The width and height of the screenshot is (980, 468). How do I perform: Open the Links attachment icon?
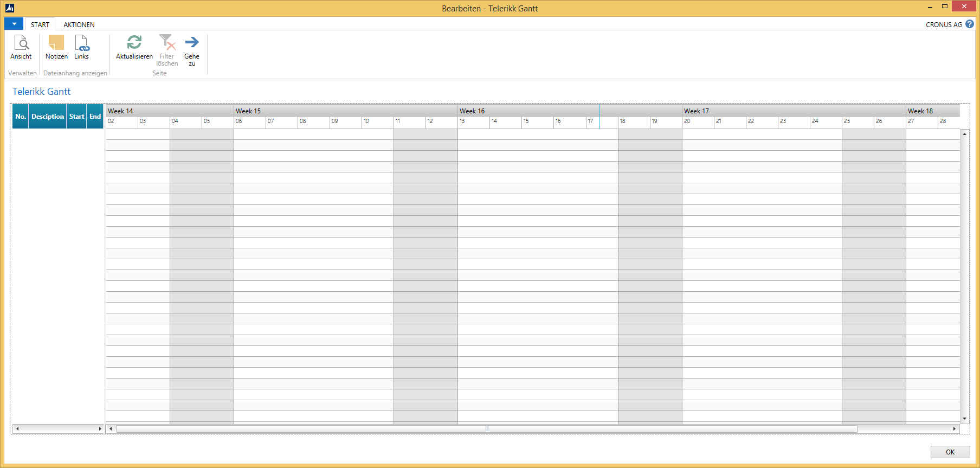[81, 42]
